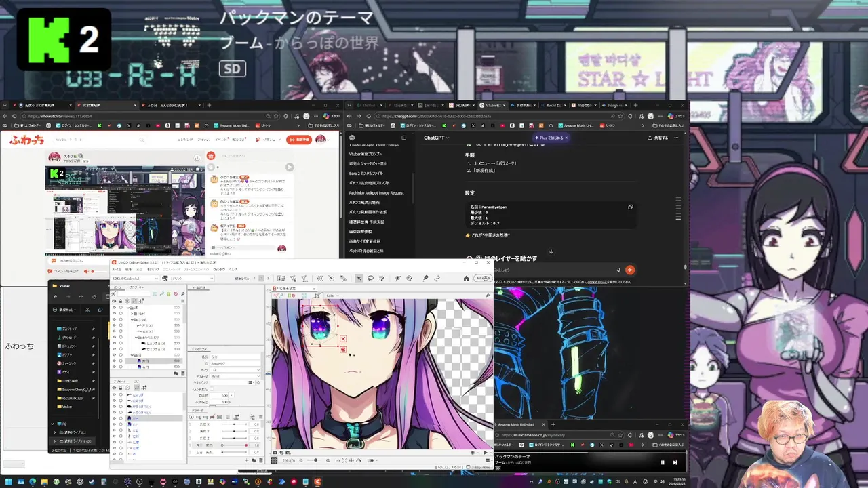Click the orange voice button in ChatGPT
The image size is (868, 488).
point(630,270)
